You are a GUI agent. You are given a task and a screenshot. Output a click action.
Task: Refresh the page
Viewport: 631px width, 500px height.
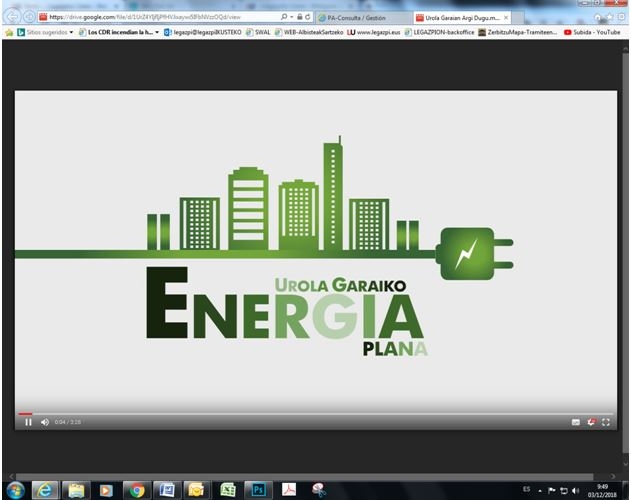308,17
